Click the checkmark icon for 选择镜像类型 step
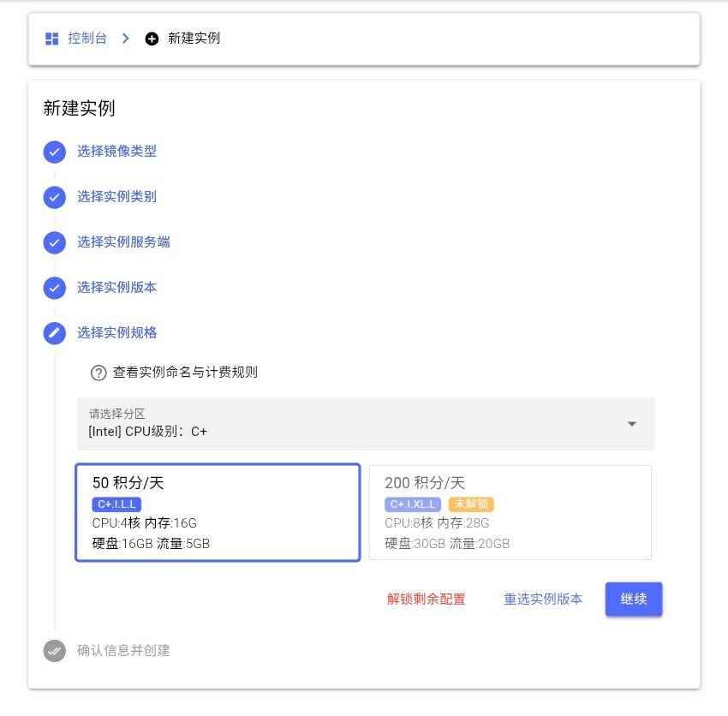This screenshot has height=716, width=728. (x=54, y=152)
